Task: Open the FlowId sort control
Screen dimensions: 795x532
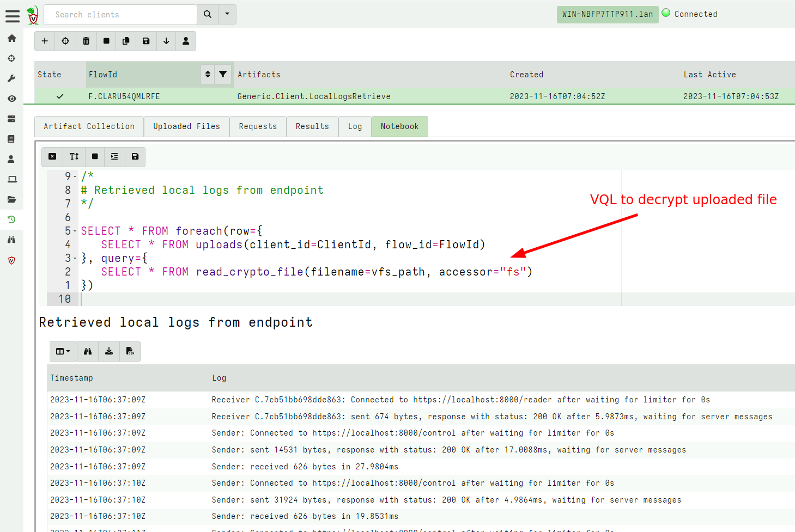Action: [x=208, y=74]
